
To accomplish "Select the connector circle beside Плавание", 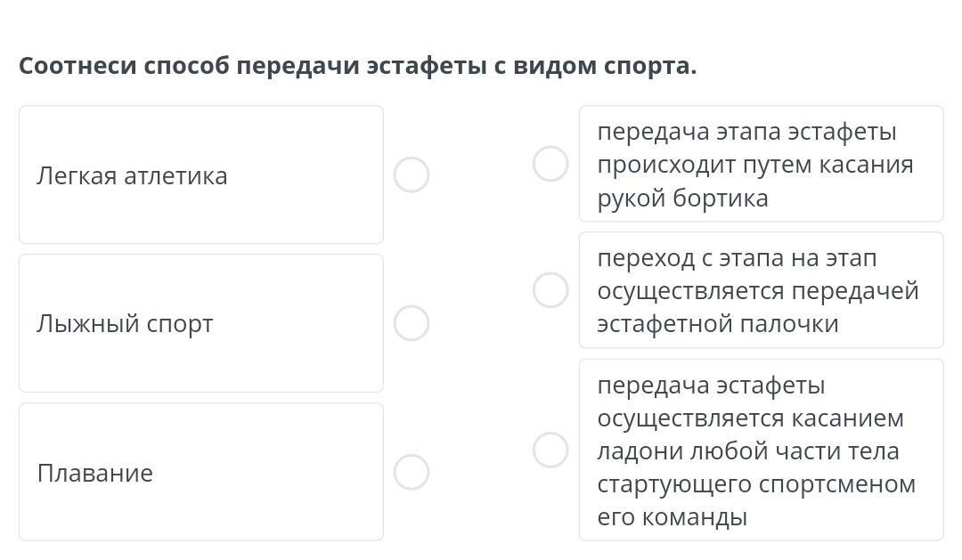I will coord(412,472).
